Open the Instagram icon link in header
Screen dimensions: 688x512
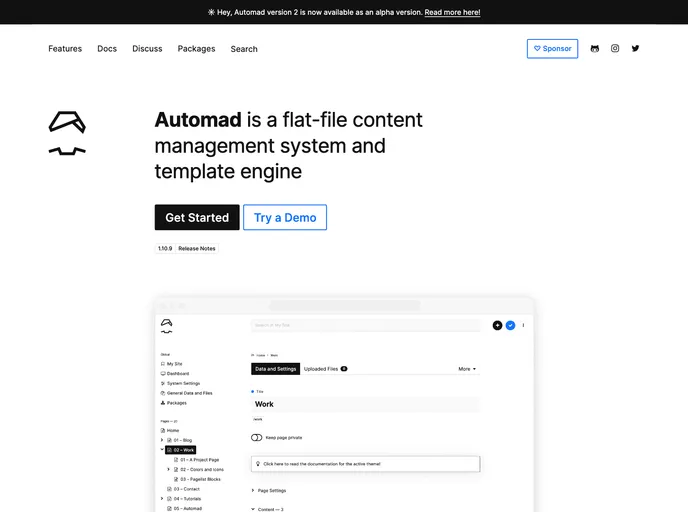pyautogui.click(x=615, y=48)
